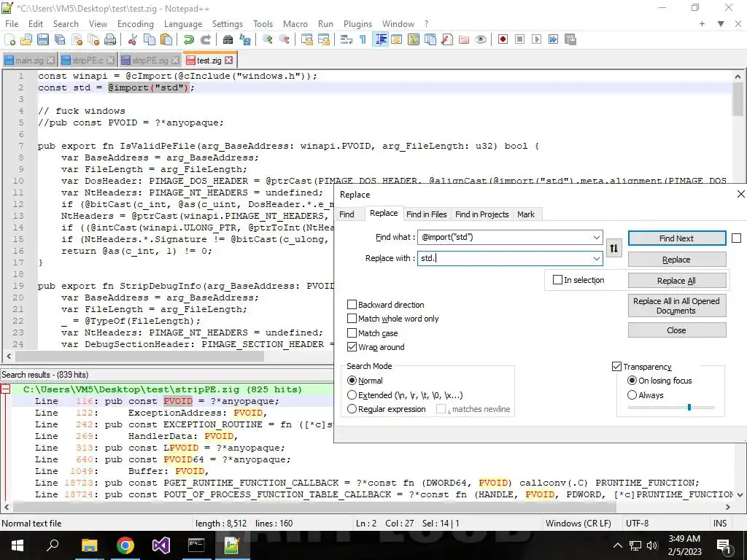Open the Encoding menu

135,24
